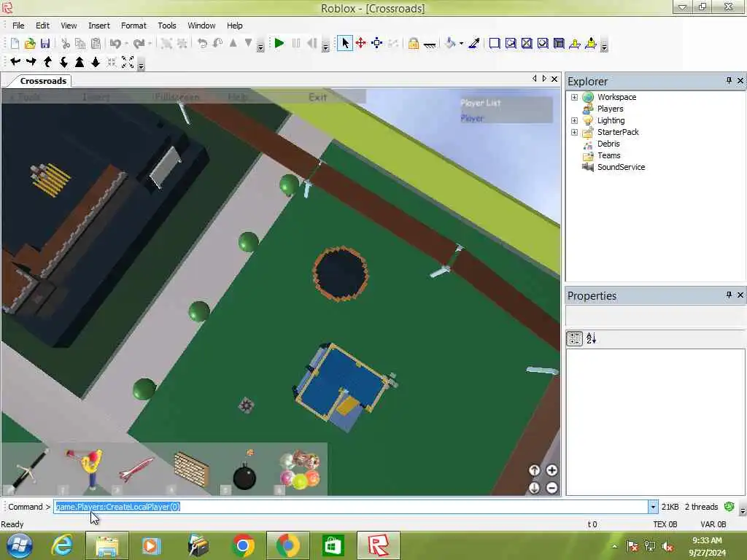Open the View menu
Screen dimensions: 747x560
[69, 26]
